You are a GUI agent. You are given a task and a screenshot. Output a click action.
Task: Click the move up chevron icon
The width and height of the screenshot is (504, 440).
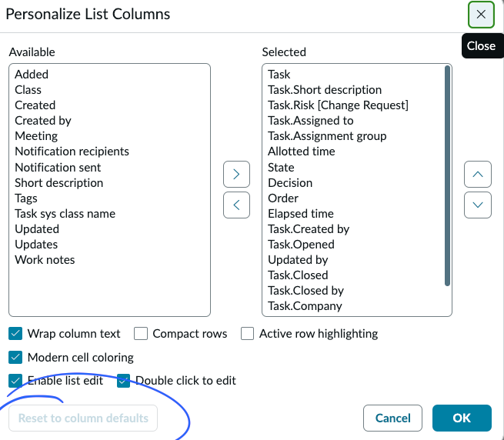pyautogui.click(x=478, y=175)
